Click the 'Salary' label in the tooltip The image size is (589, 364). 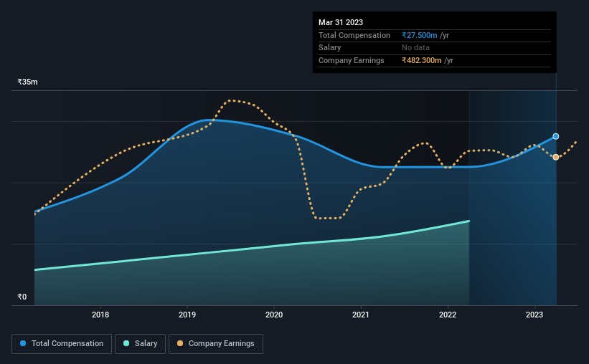point(330,48)
